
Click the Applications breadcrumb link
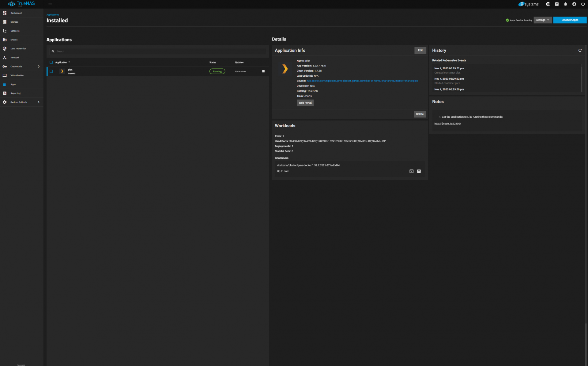click(53, 15)
